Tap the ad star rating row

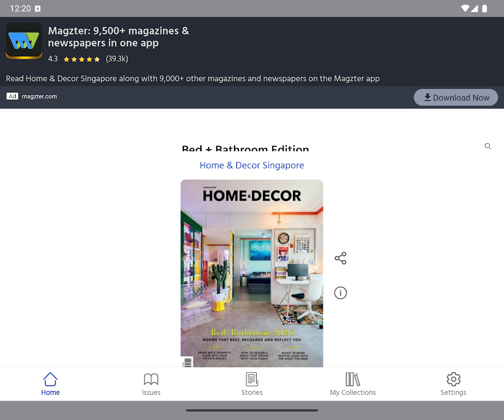[x=88, y=59]
